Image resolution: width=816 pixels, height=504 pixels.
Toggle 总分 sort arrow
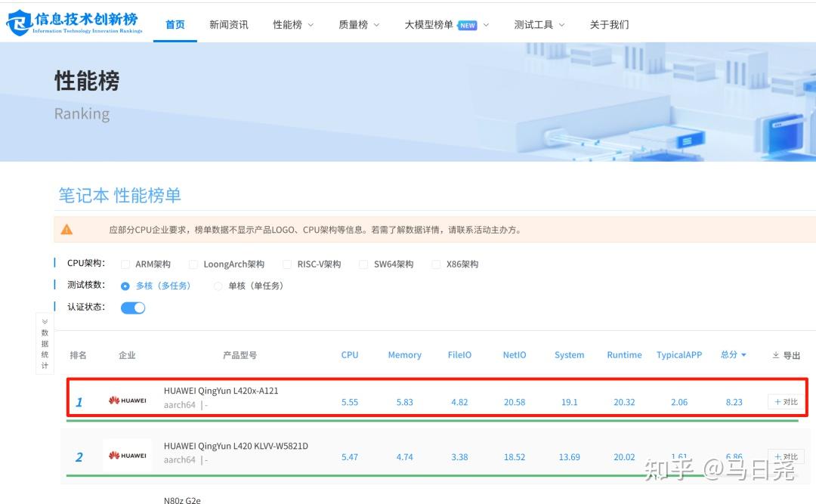pyautogui.click(x=743, y=354)
